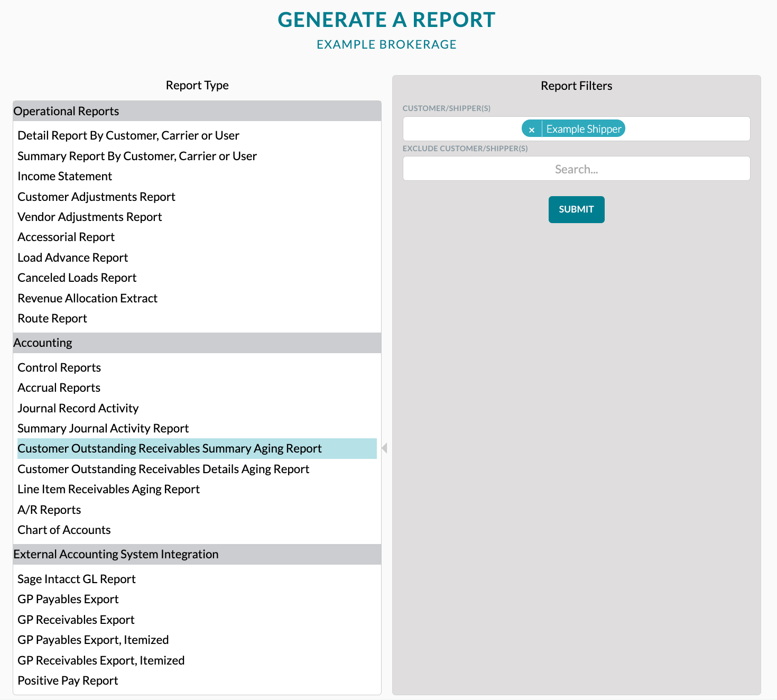Focus the Exclude Customer/Shipper search field

576,169
